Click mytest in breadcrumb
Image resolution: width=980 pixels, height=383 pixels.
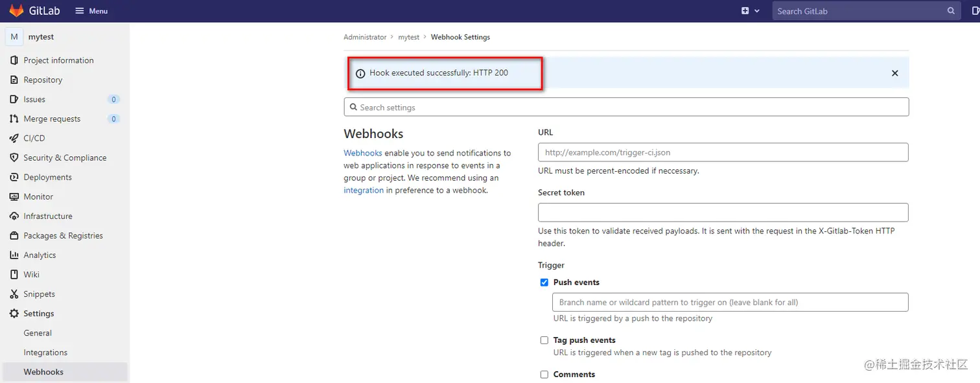point(408,37)
